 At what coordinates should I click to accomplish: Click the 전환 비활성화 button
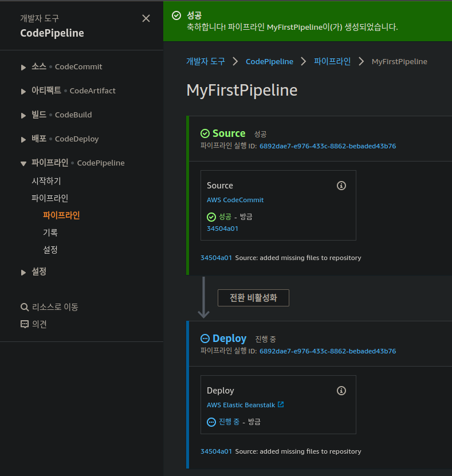click(253, 298)
